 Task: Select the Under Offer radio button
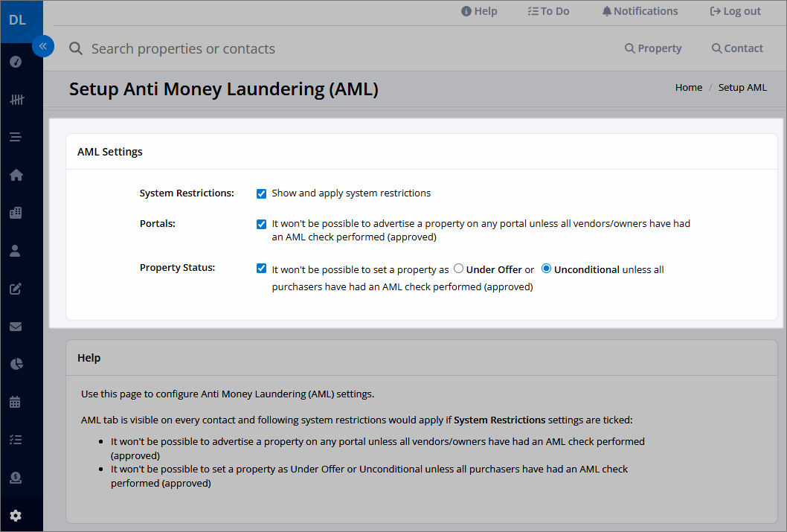[459, 269]
